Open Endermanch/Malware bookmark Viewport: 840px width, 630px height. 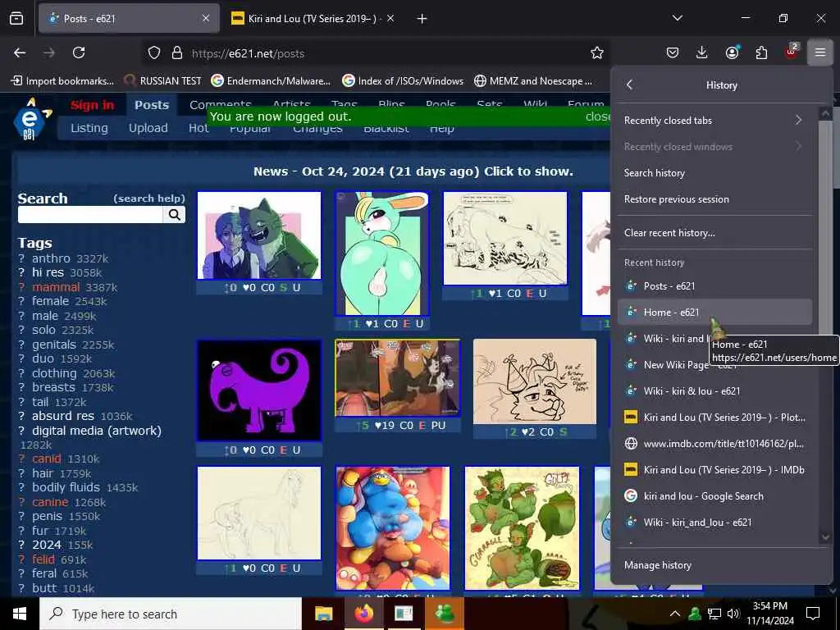pos(271,81)
